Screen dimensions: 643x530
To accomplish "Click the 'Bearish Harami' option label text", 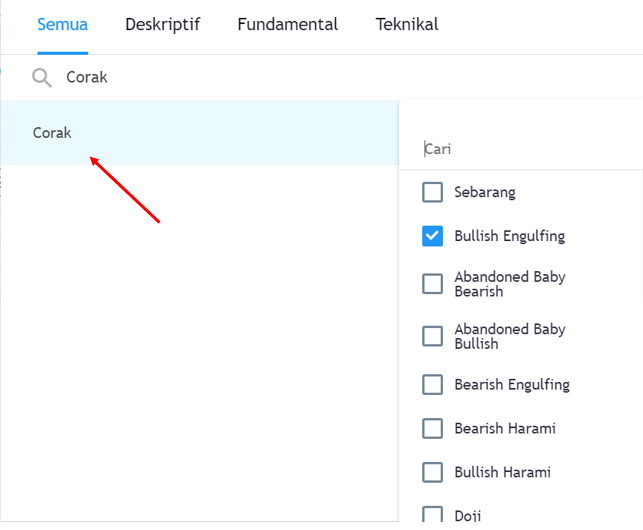I will pyautogui.click(x=504, y=428).
